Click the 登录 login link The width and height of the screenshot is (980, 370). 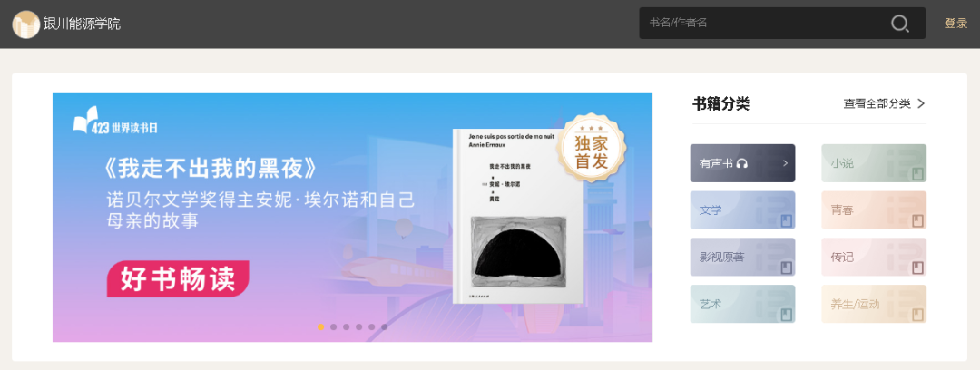pos(955,24)
